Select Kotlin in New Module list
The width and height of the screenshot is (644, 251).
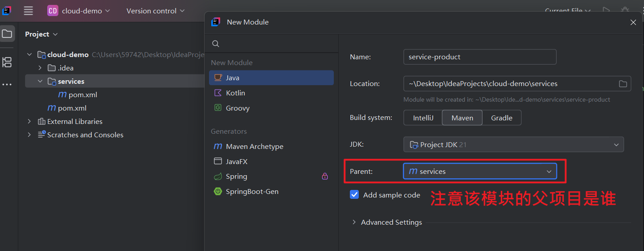(271, 93)
